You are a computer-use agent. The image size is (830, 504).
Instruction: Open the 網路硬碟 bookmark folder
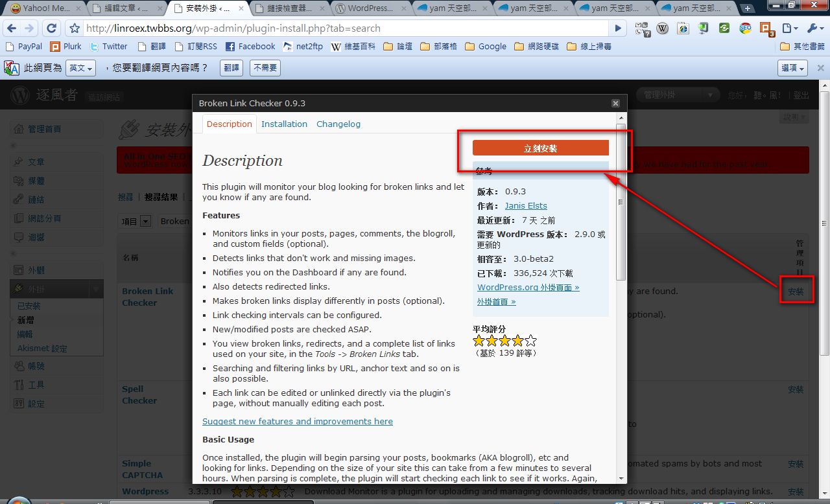(x=536, y=47)
